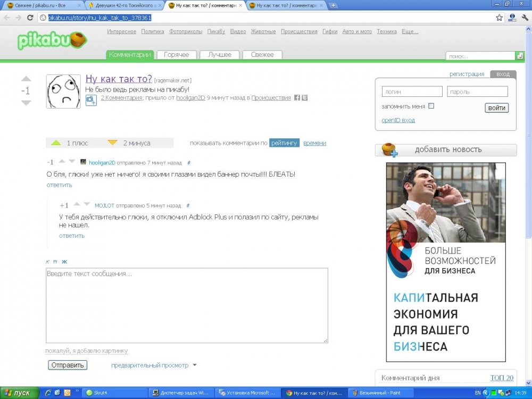Click the # permalink of MOJLOT's comment
The height and width of the screenshot is (399, 532).
(x=188, y=205)
